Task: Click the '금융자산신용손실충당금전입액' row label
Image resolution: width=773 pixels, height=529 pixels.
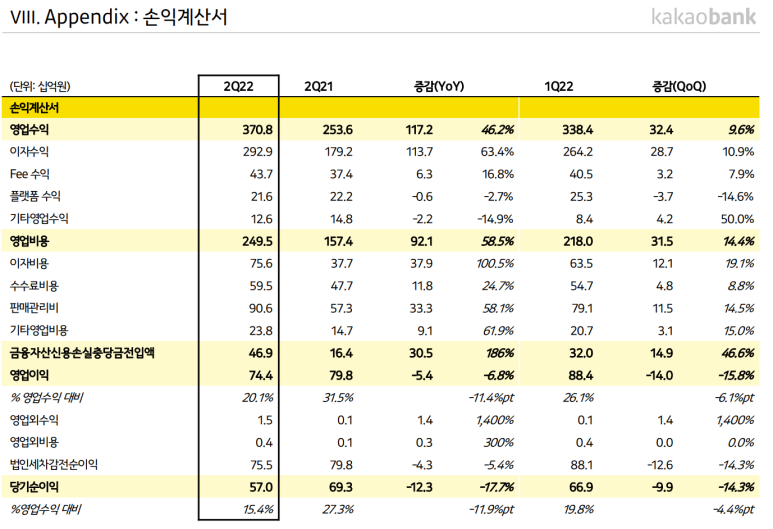Action: pos(82,353)
